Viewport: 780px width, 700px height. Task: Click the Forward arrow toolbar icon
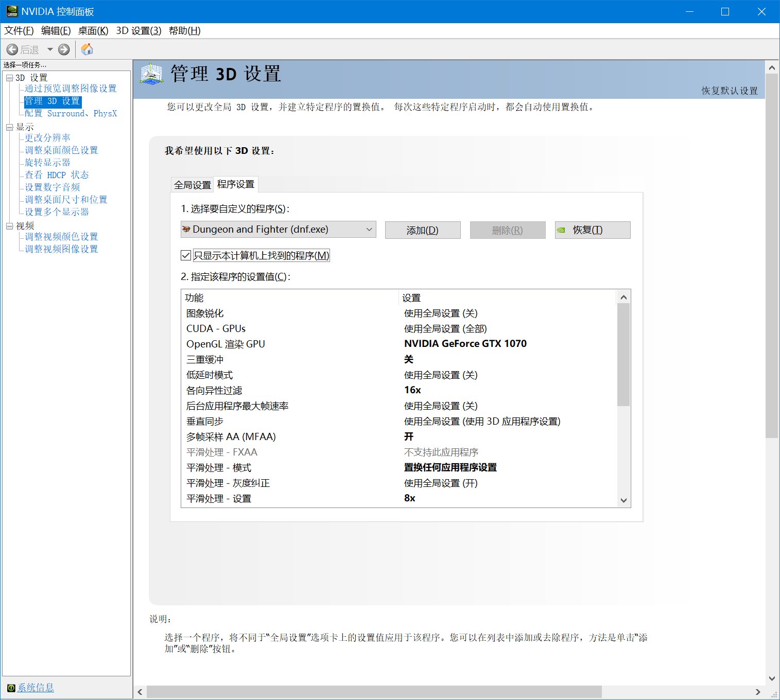pyautogui.click(x=64, y=49)
